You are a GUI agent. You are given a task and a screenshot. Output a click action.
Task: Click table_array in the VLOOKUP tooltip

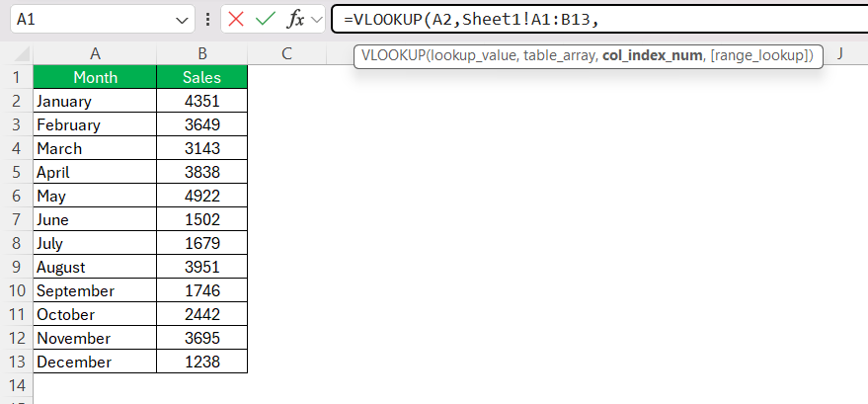click(558, 55)
